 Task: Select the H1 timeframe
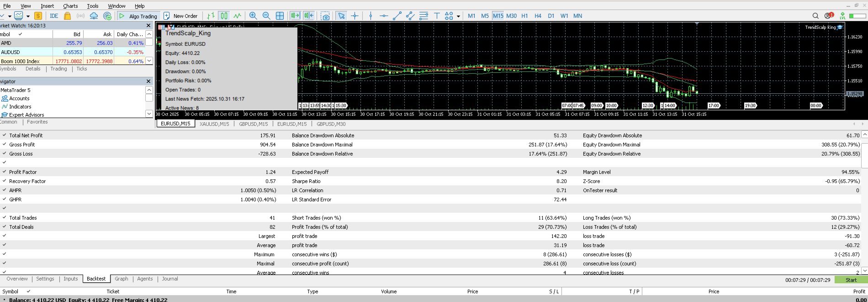coord(524,16)
